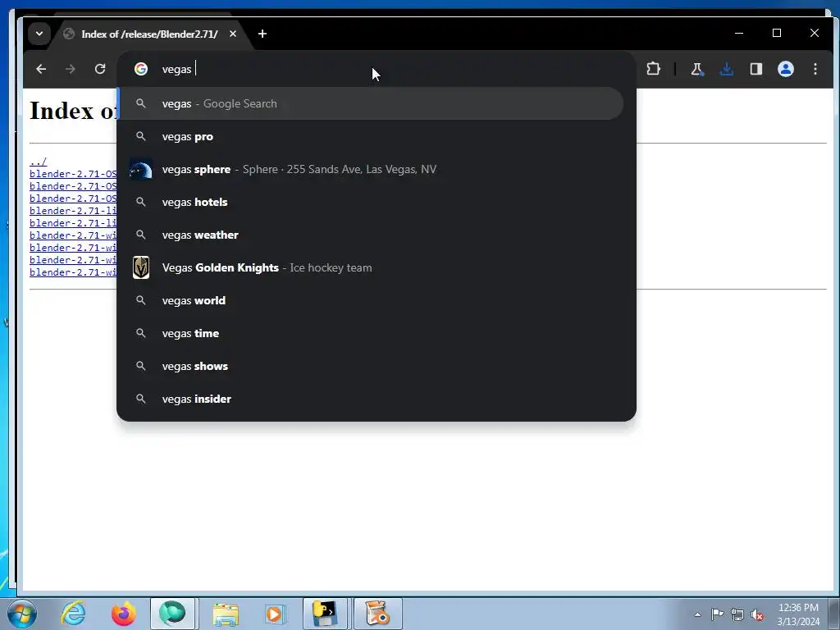Select the 'vegas insider' suggestion

tap(371, 399)
